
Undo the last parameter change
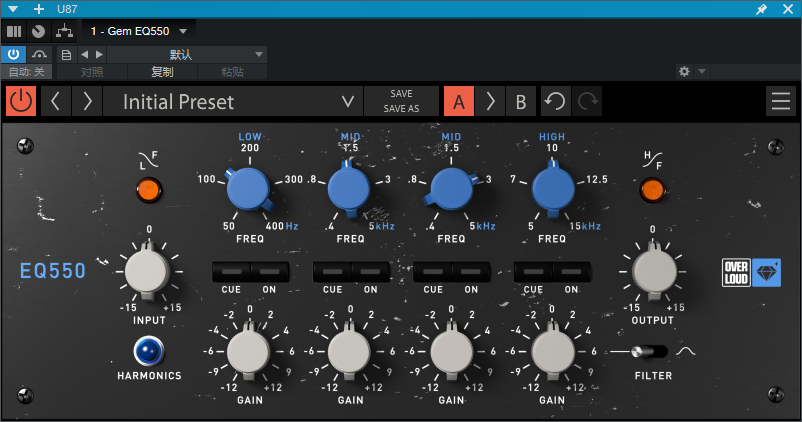(x=555, y=101)
